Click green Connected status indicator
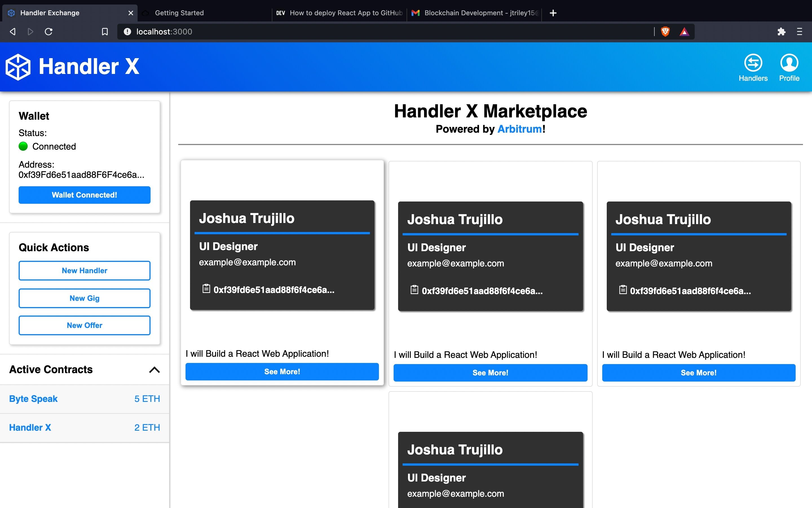812x508 pixels. tap(23, 146)
